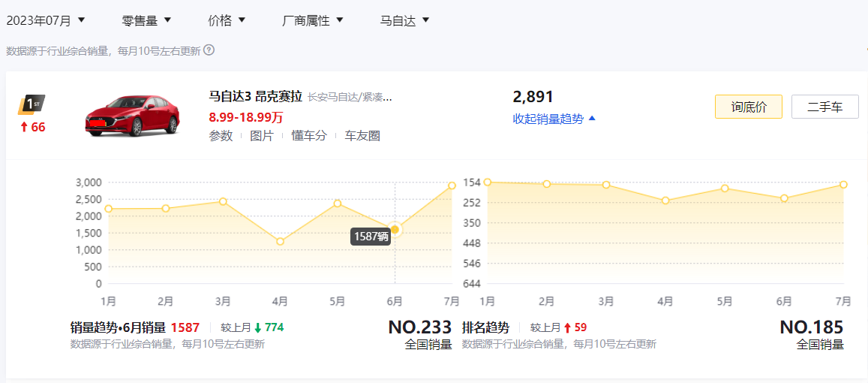The height and width of the screenshot is (383, 868).
Task: Select the 3月 point on ranking chart
Action: (x=606, y=185)
